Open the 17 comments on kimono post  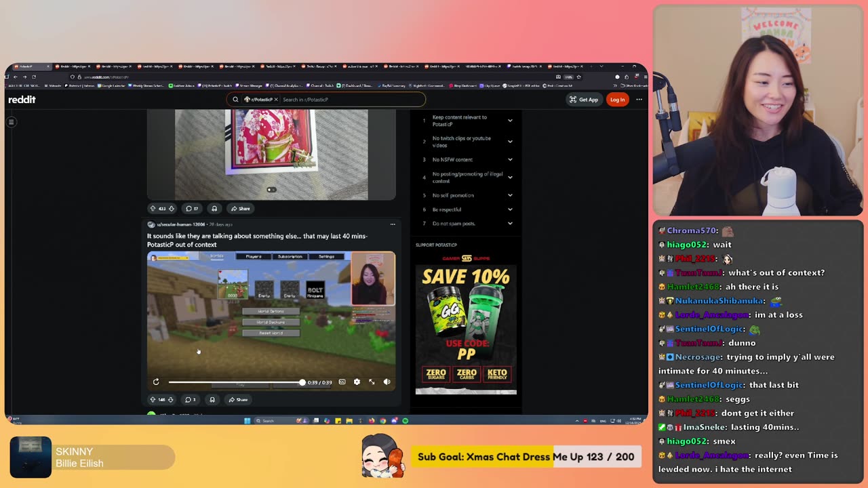[x=192, y=208]
